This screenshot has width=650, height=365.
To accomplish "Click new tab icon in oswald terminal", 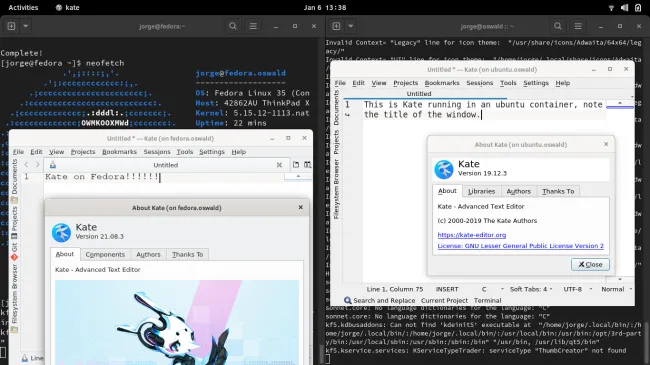I will coord(336,26).
